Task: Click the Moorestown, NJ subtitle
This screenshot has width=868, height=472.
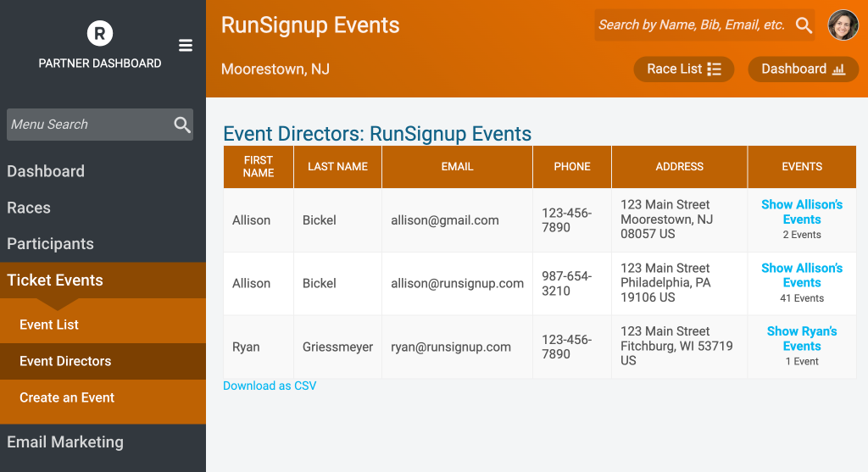Action: (x=275, y=69)
